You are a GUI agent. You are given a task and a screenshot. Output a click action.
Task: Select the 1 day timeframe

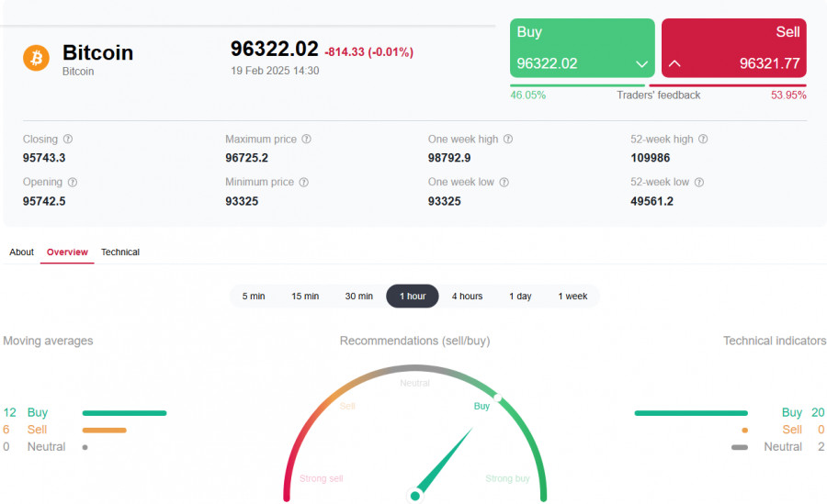[x=521, y=297]
